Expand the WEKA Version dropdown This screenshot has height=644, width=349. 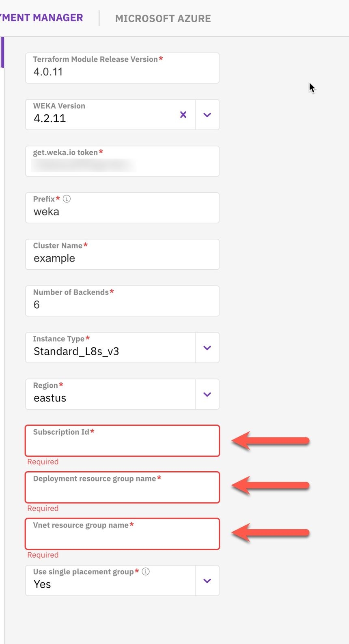[x=207, y=115]
